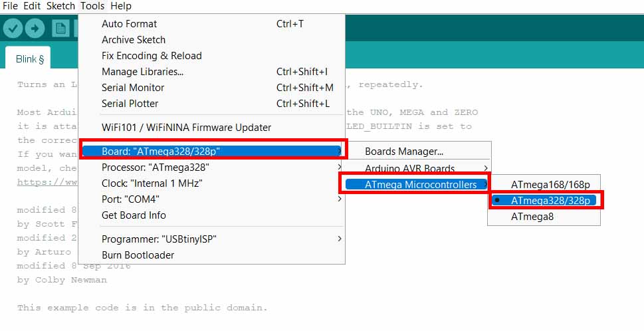Screen dimensions: 644x331
Task: Expand the Port: "COM4" submenu
Action: 212,199
